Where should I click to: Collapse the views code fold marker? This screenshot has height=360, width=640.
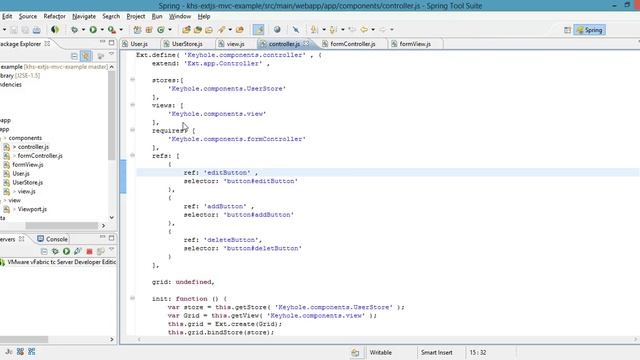coord(132,105)
